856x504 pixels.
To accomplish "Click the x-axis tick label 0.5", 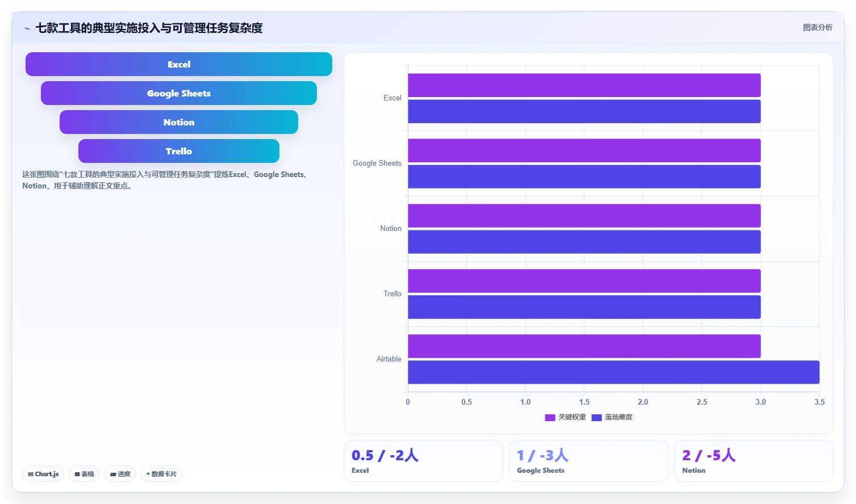I will coord(466,402).
